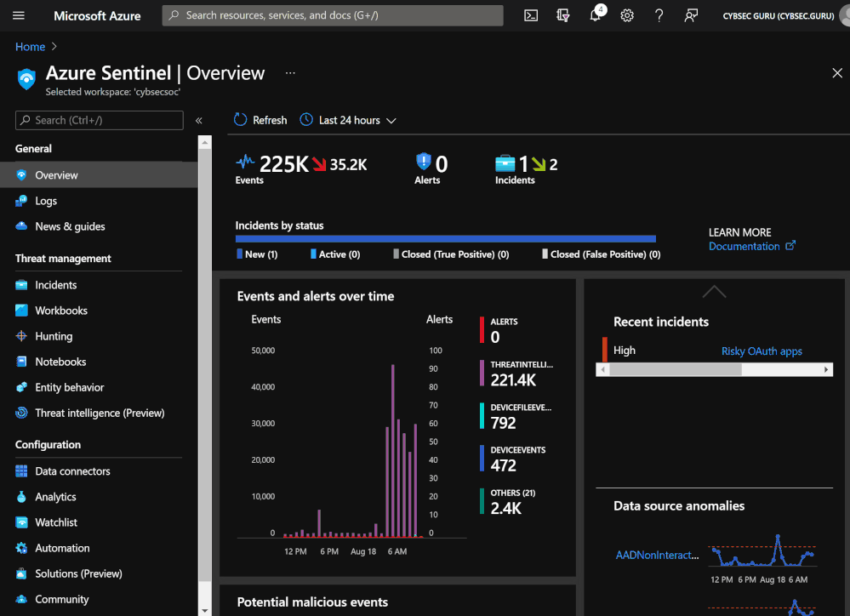Click the New (1) status legend swatch

point(240,254)
